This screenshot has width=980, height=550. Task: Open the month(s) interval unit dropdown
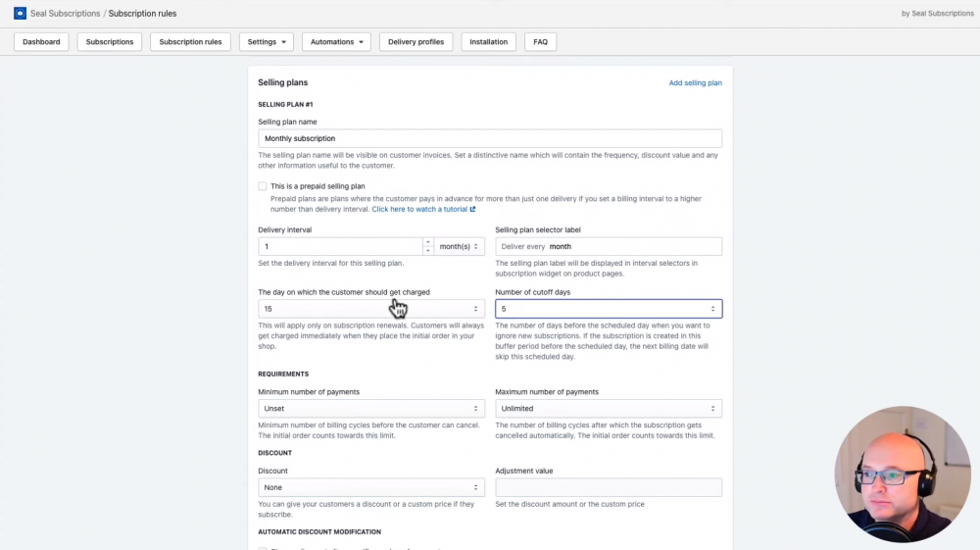click(x=459, y=246)
